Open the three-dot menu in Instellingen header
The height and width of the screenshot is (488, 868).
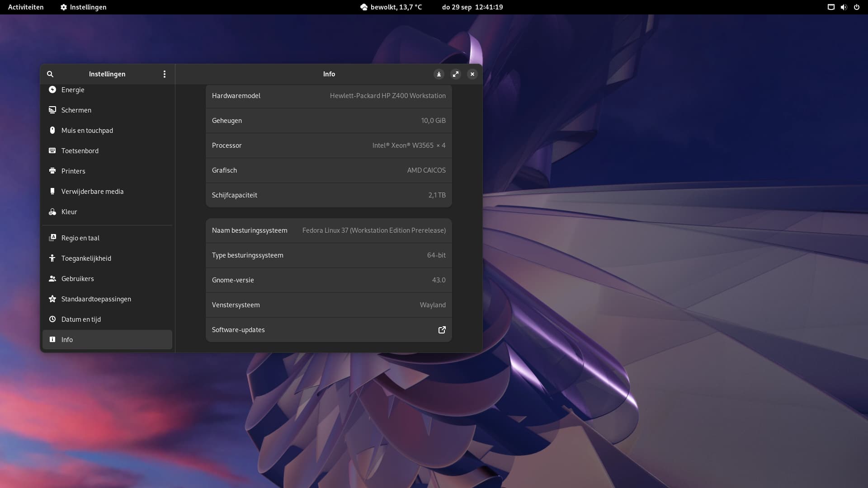tap(165, 74)
